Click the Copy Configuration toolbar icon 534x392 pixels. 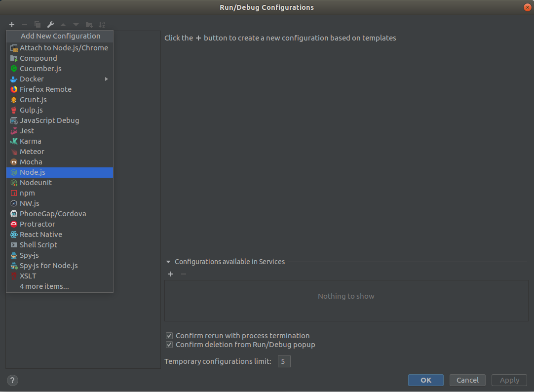coord(38,25)
